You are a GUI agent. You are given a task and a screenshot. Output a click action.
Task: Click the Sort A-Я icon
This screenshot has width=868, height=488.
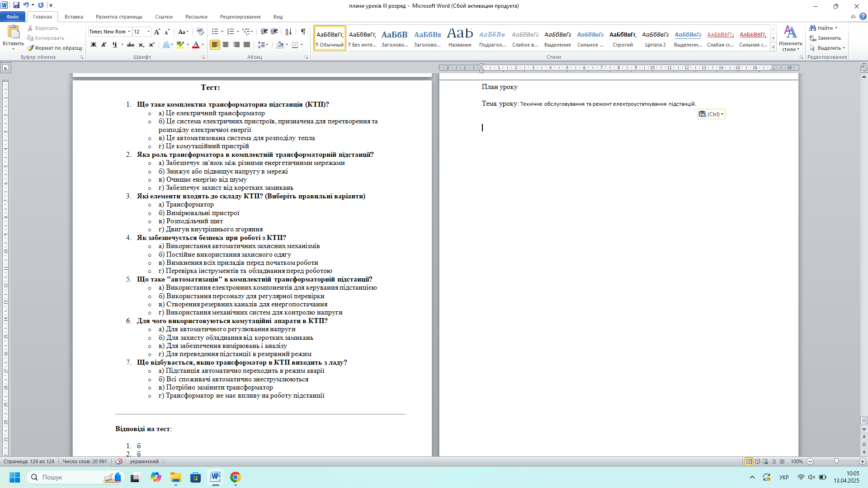(x=288, y=32)
